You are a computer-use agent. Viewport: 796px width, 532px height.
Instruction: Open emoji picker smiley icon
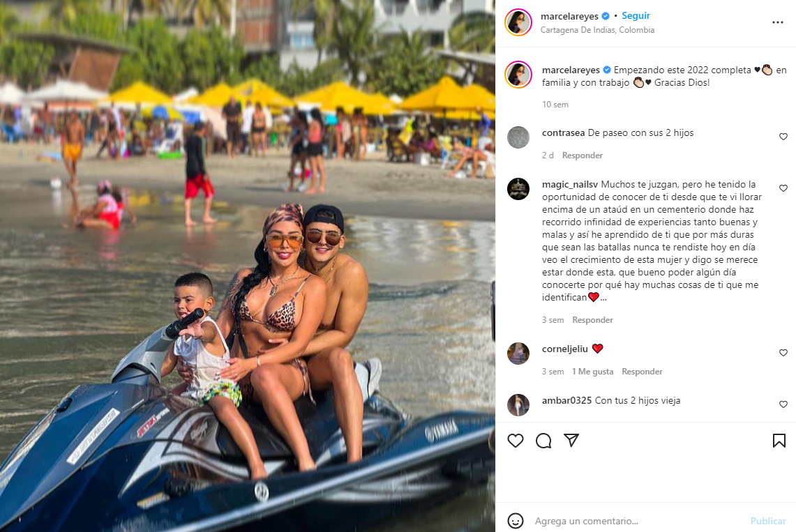(516, 521)
